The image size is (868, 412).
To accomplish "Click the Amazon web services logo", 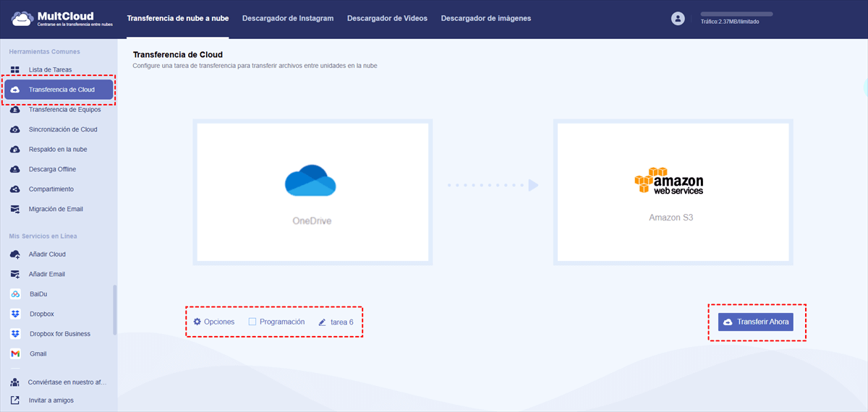I will coord(669,181).
